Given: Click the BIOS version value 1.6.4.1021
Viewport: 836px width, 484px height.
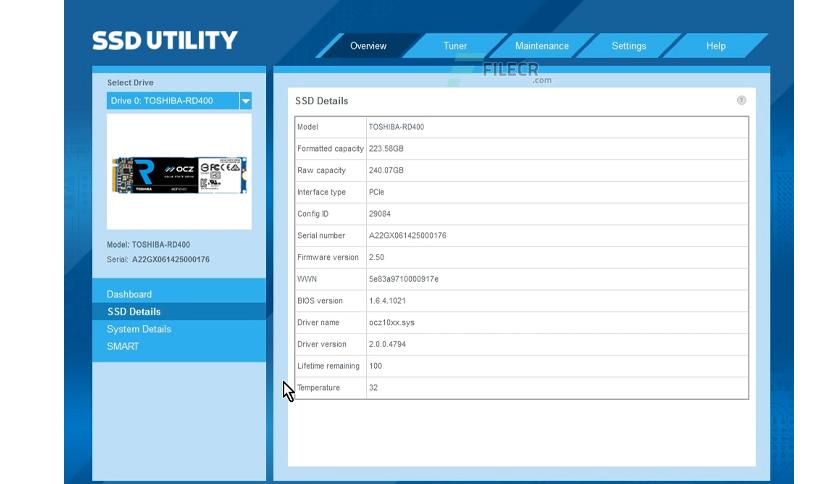Looking at the screenshot, I should pos(387,301).
